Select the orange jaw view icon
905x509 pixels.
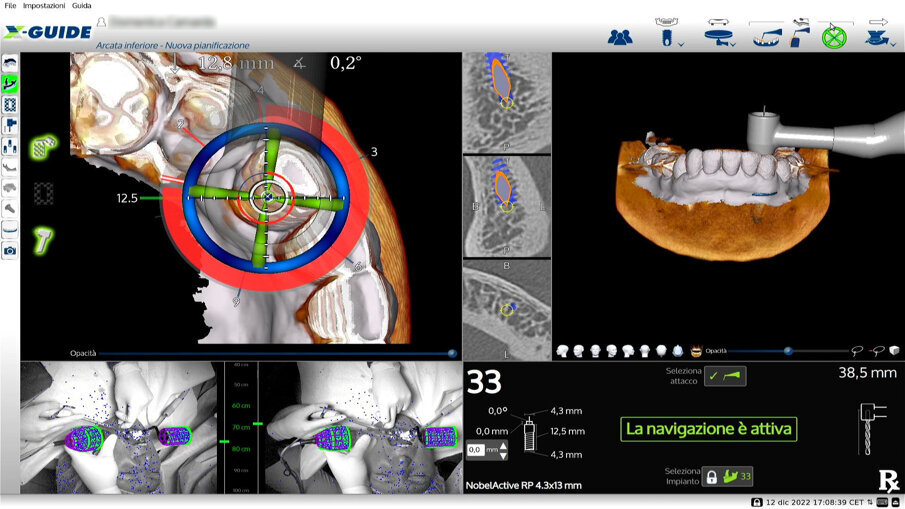[x=696, y=351]
